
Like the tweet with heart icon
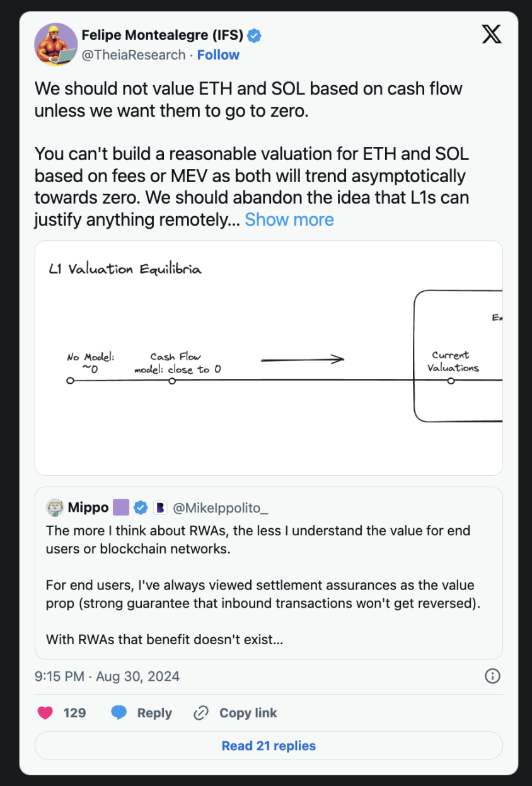[45, 713]
